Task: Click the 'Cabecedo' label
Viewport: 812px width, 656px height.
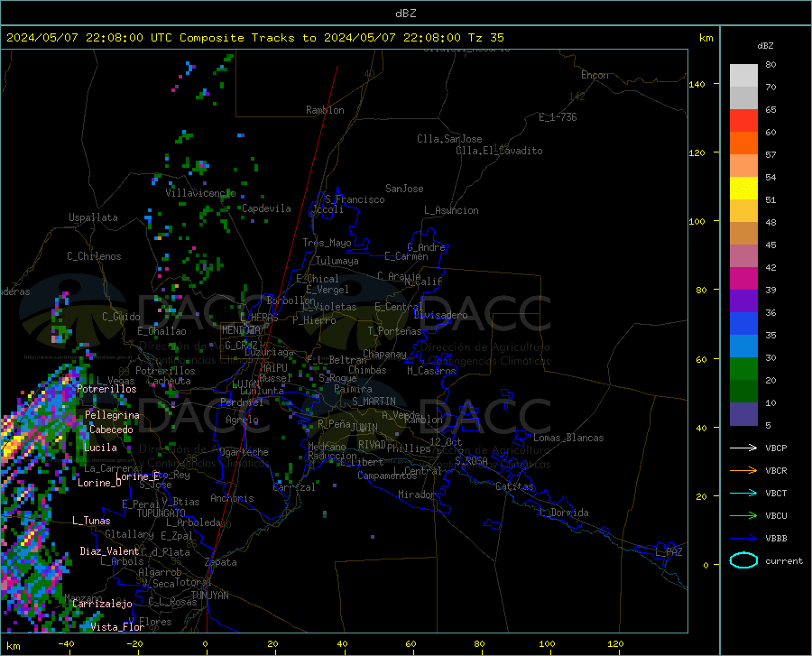Action: (x=111, y=430)
